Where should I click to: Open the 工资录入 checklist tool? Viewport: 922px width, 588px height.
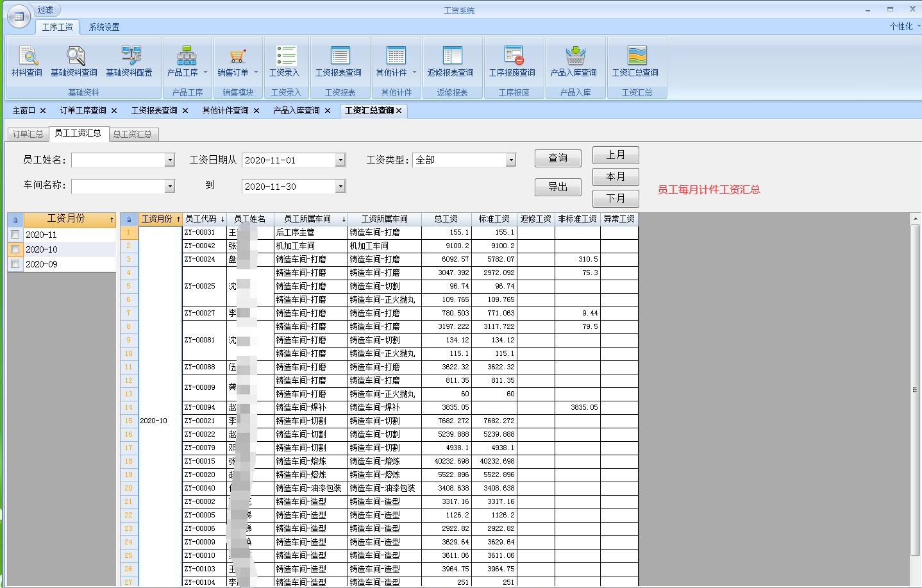(x=285, y=62)
